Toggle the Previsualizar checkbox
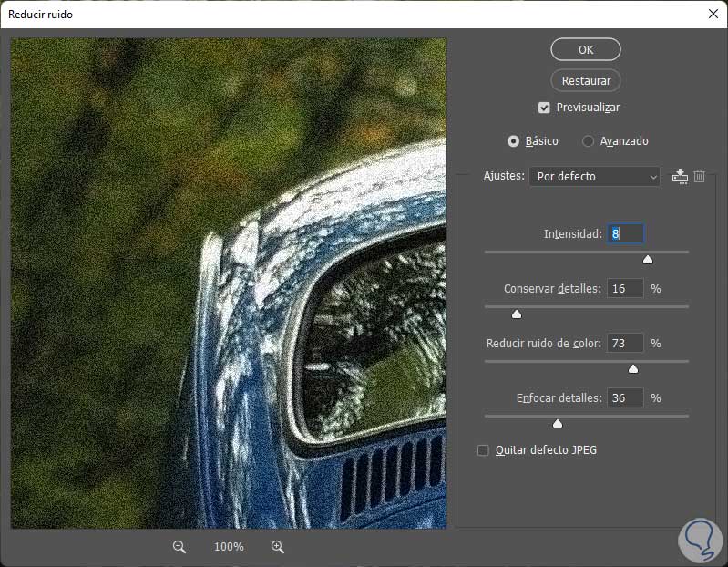 pyautogui.click(x=544, y=108)
